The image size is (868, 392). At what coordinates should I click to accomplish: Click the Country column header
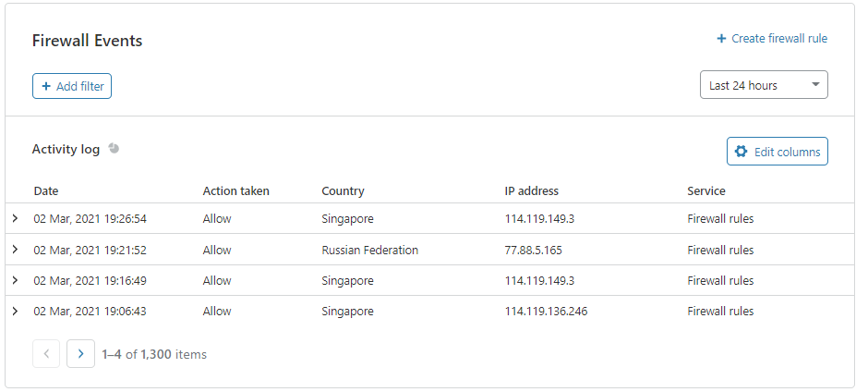[x=343, y=191]
